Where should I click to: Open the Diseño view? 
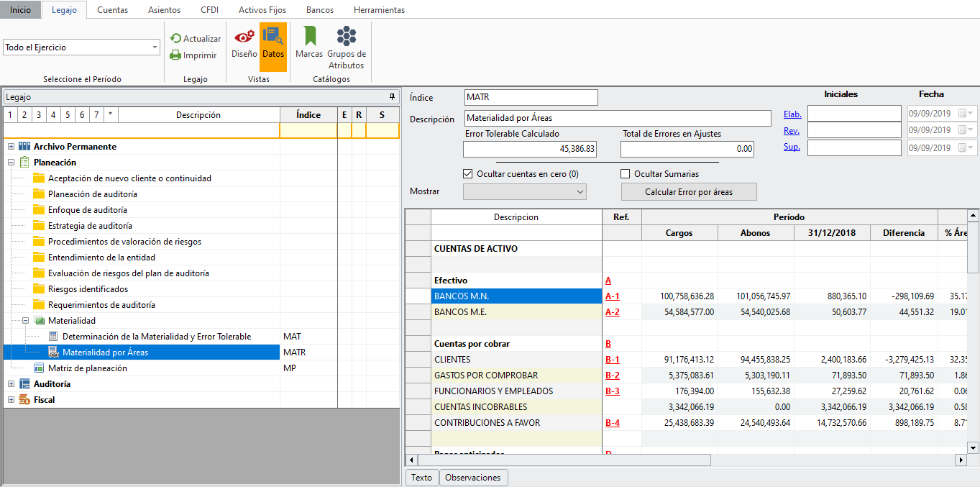tap(244, 43)
